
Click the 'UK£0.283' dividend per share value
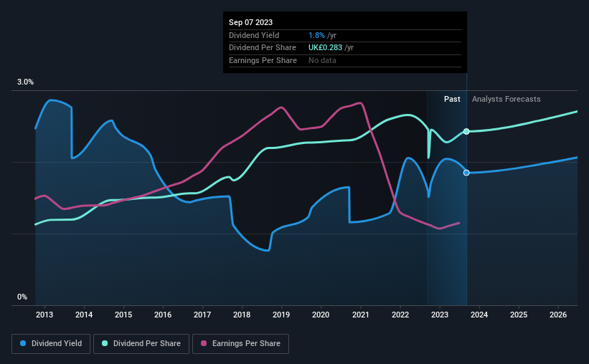[x=325, y=48]
